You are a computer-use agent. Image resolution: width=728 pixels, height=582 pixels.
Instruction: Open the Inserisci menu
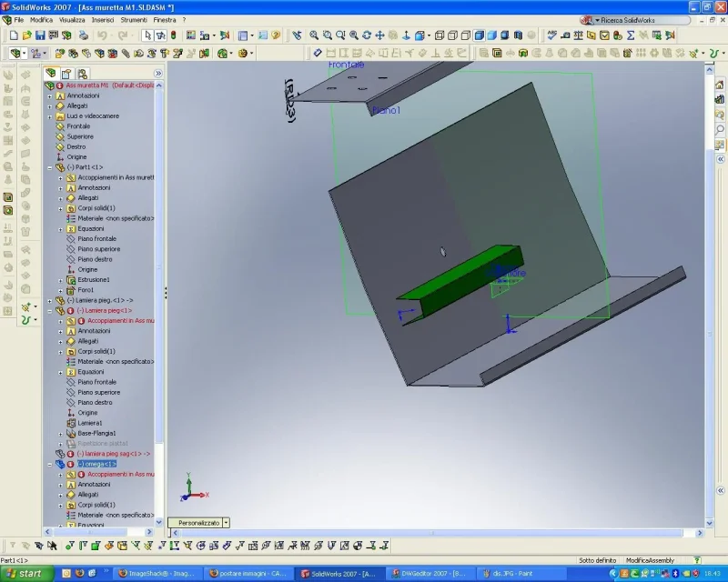click(103, 20)
